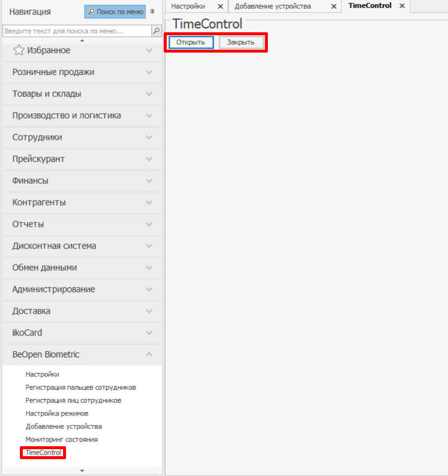Expand the Товары и склады chevron
The width and height of the screenshot is (448, 476).
point(149,94)
